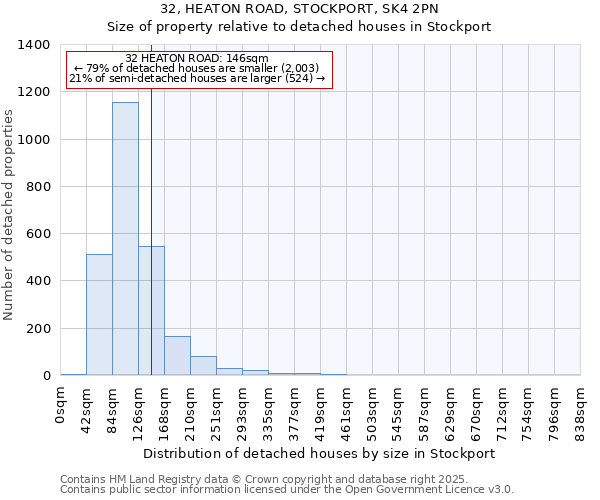Screen dimensions: 600x500
Task: Click the red-bordered 32 Heaton Road annotation box
Action: [197, 68]
